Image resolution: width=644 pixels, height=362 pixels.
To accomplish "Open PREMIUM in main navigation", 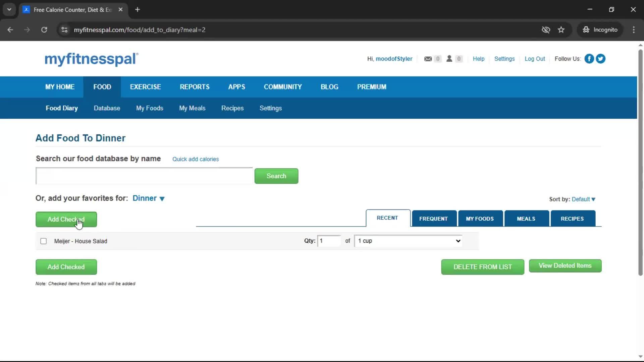I will coord(372,87).
